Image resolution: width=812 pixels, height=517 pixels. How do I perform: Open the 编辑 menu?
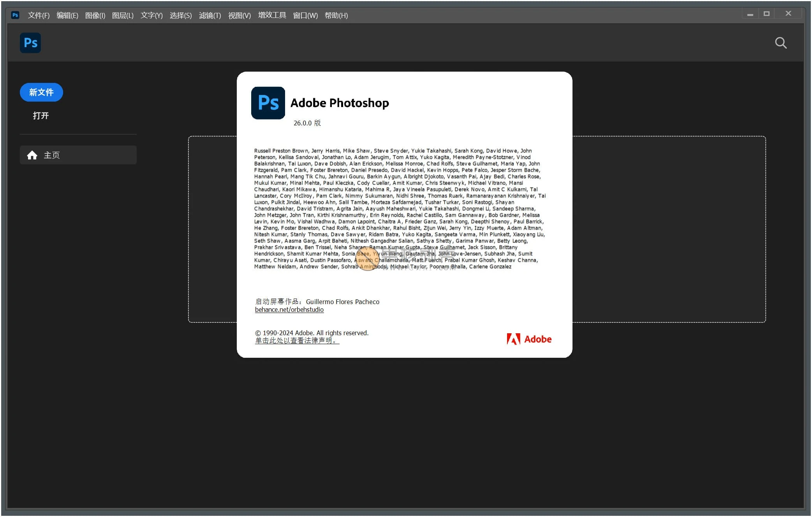click(x=67, y=15)
